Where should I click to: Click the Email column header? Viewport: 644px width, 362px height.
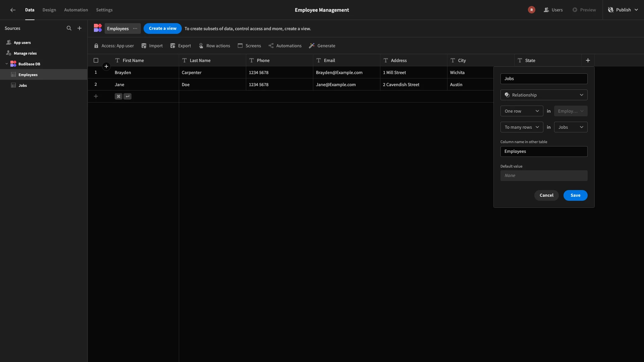[x=346, y=60]
